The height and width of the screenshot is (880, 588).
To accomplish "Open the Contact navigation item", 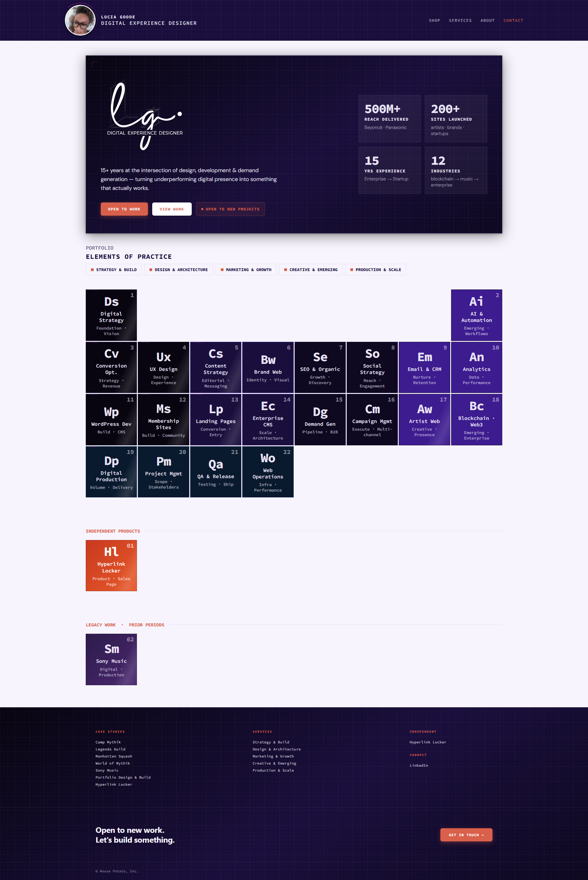I will pos(513,21).
